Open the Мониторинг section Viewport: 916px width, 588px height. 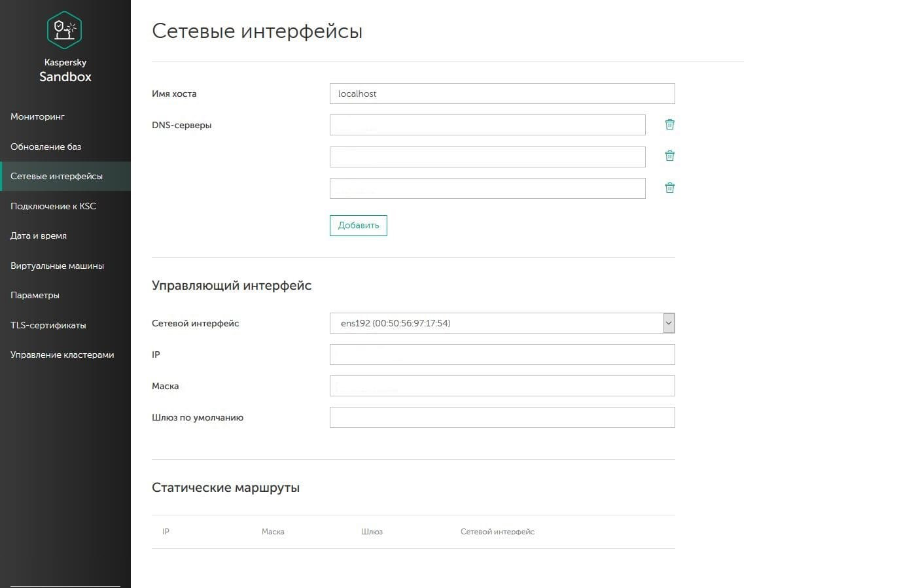click(37, 116)
